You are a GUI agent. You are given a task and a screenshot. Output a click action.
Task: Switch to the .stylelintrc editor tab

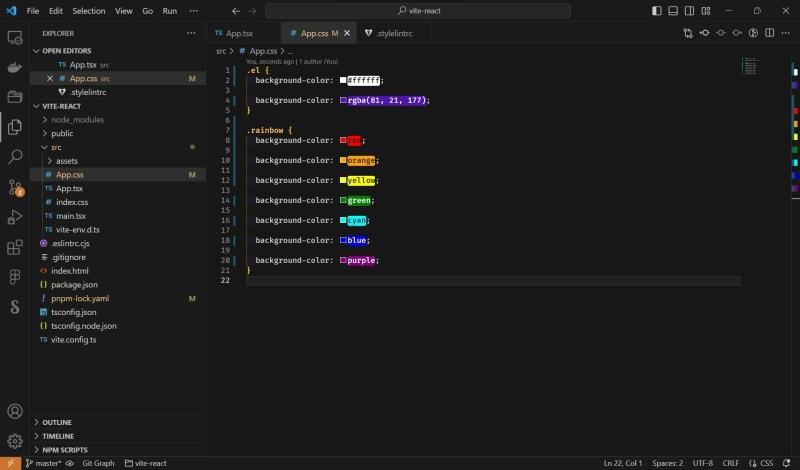[394, 33]
